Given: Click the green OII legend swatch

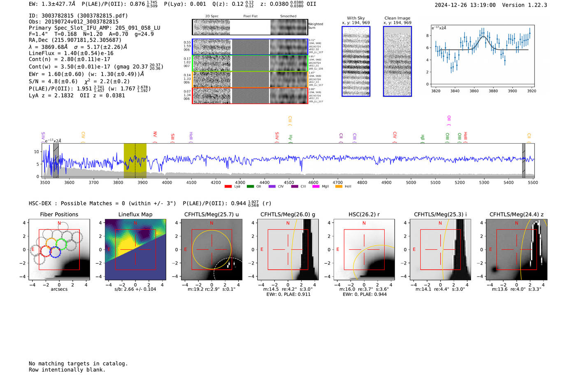Looking at the screenshot, I should coord(250,186).
